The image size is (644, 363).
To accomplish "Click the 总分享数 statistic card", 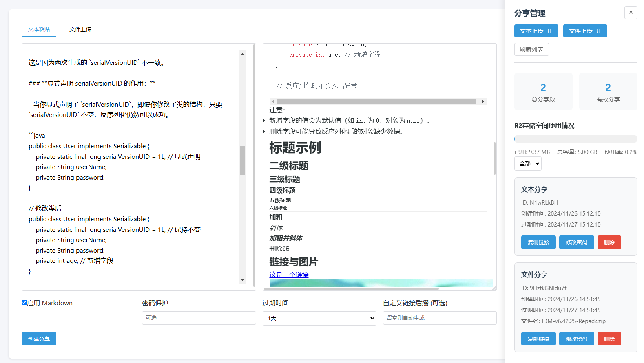I will 543,92.
